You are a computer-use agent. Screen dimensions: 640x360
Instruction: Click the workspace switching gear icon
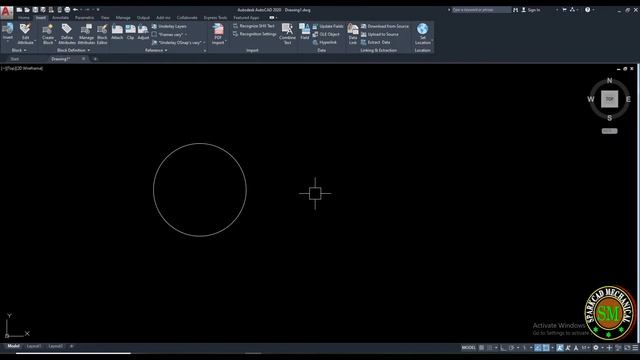(x=596, y=348)
